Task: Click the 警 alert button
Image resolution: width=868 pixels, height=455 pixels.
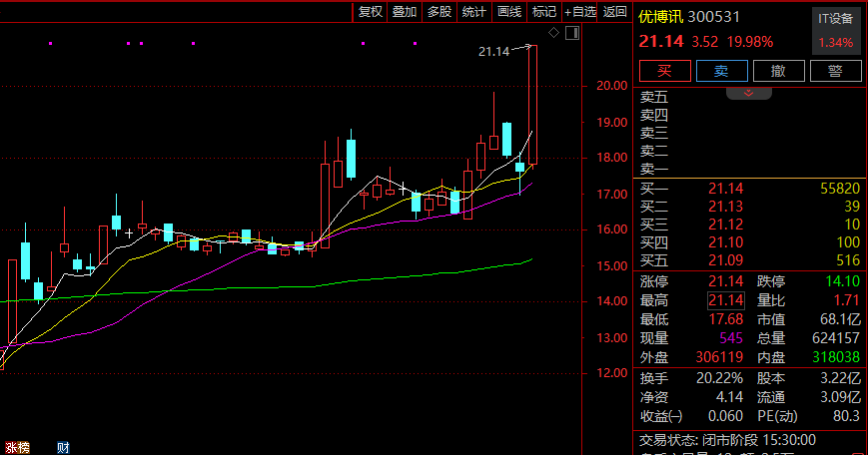Action: point(835,71)
